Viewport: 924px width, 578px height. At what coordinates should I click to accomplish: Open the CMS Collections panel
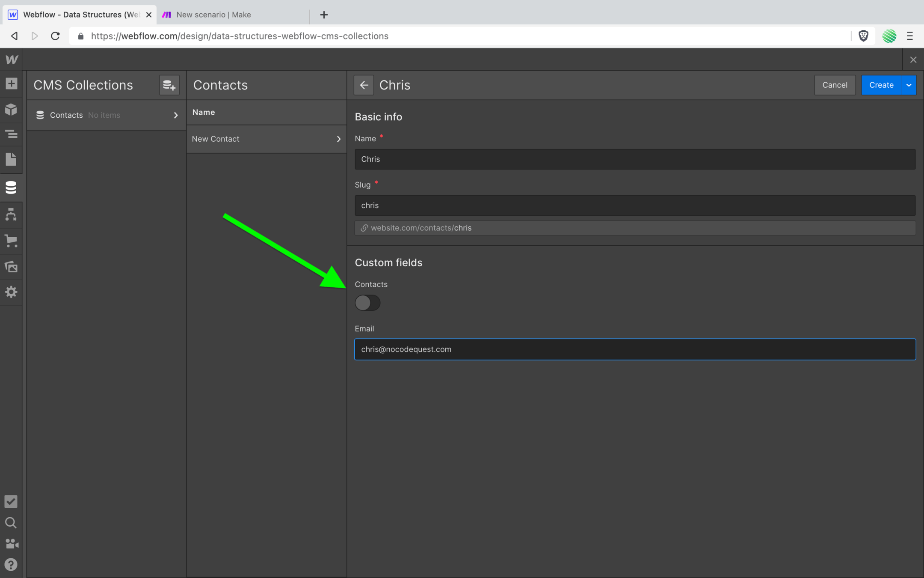[x=11, y=187]
